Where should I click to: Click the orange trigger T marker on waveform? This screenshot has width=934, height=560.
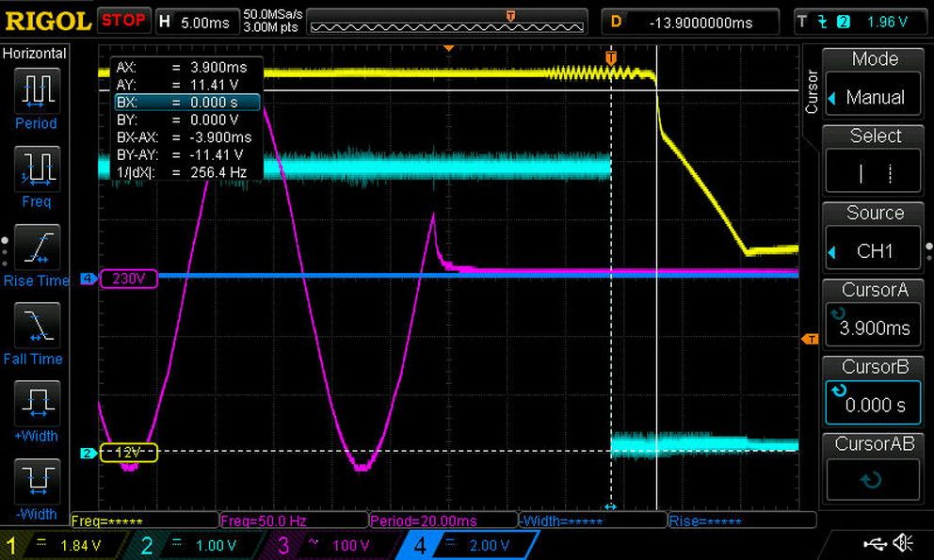pos(611,57)
